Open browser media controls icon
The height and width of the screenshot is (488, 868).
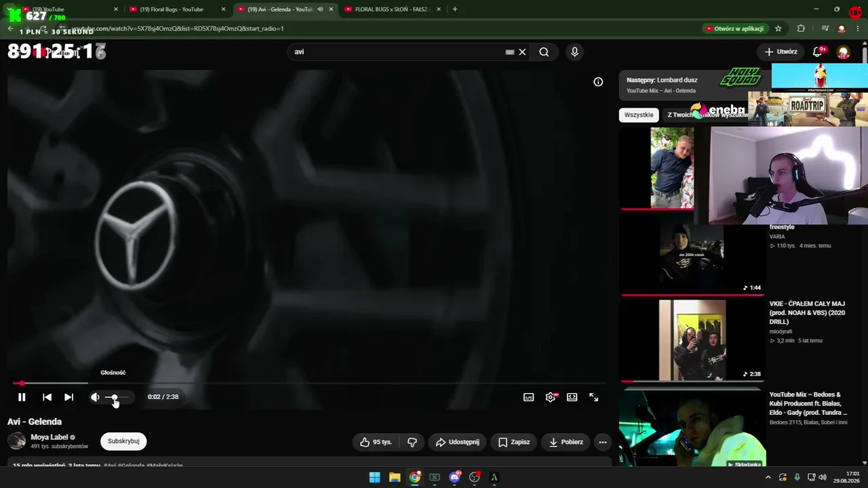825,28
